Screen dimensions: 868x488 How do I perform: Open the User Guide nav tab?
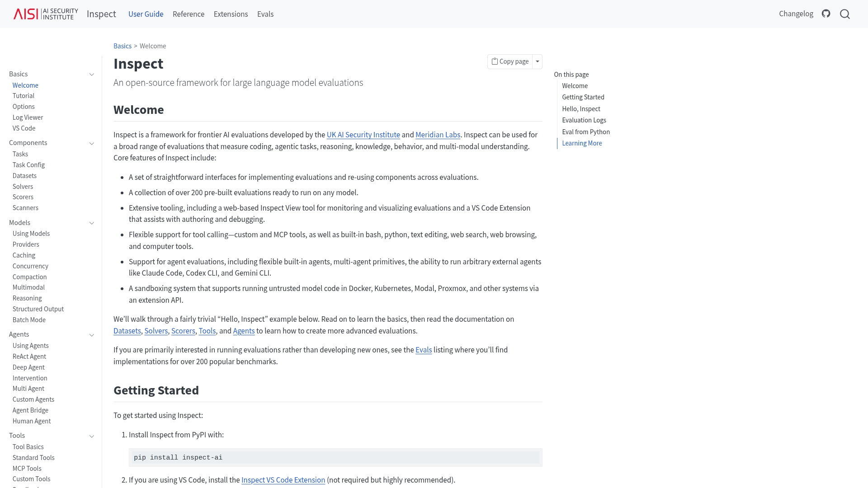point(146,14)
